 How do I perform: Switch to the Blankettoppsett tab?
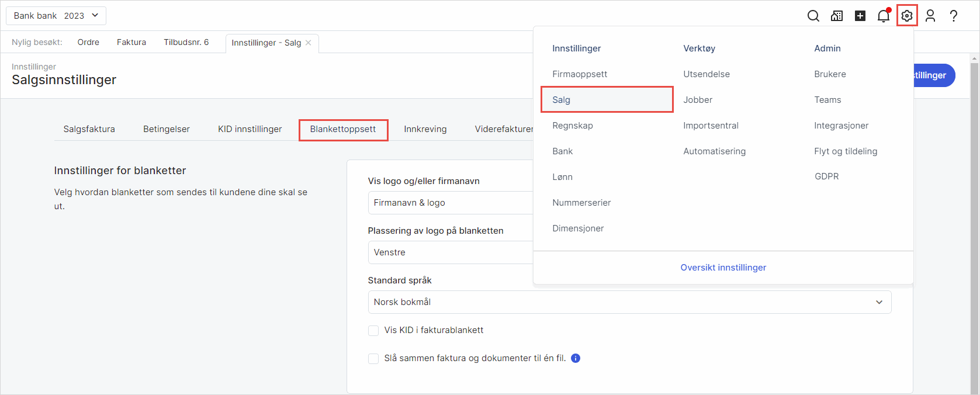click(343, 129)
